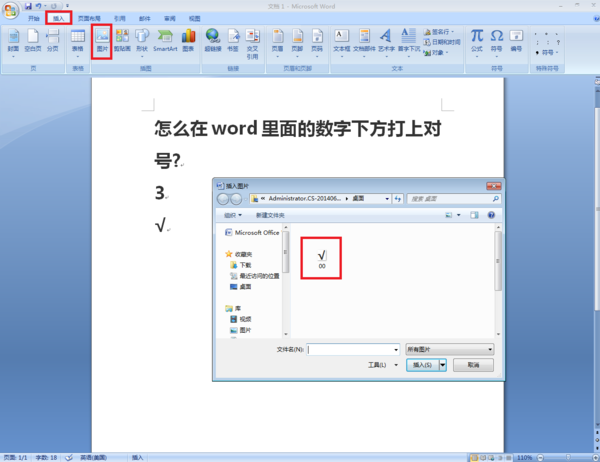Insert a page break (分页)
This screenshot has height=462, width=600.
pos(53,41)
